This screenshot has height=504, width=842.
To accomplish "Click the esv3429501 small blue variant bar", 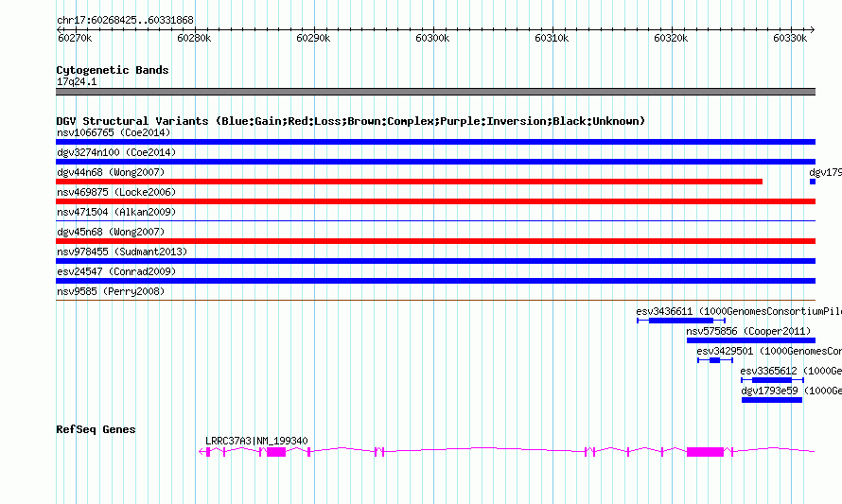I will (x=714, y=360).
